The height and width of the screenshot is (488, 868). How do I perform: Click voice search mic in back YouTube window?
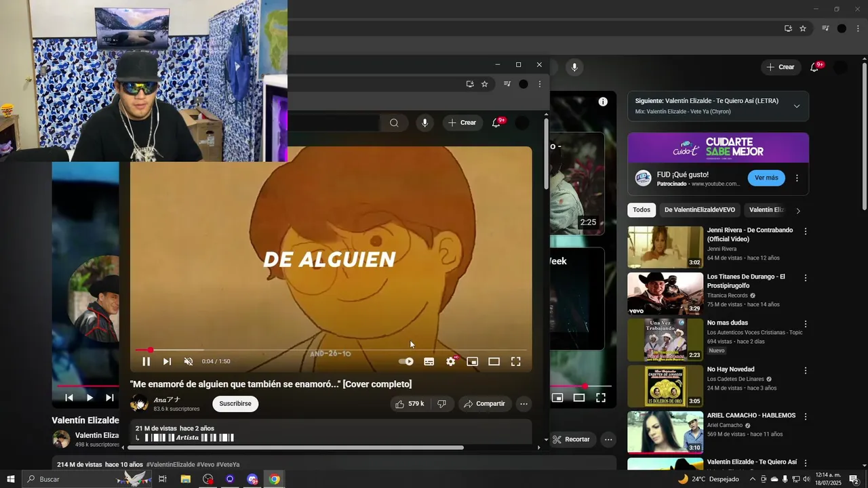(x=574, y=67)
